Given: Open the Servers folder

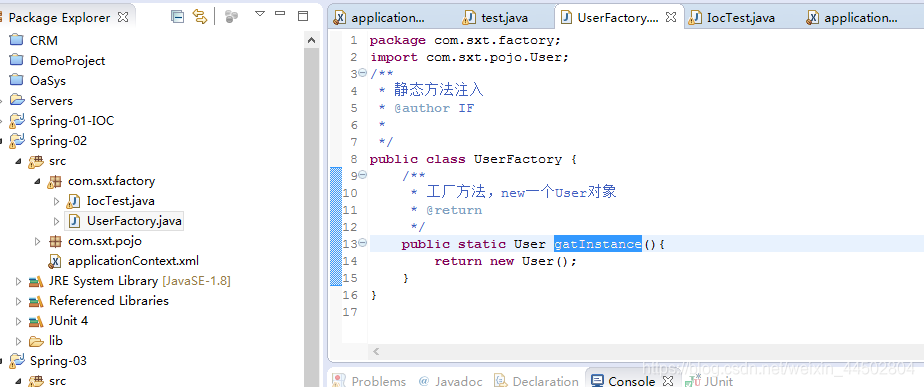Looking at the screenshot, I should pos(51,101).
